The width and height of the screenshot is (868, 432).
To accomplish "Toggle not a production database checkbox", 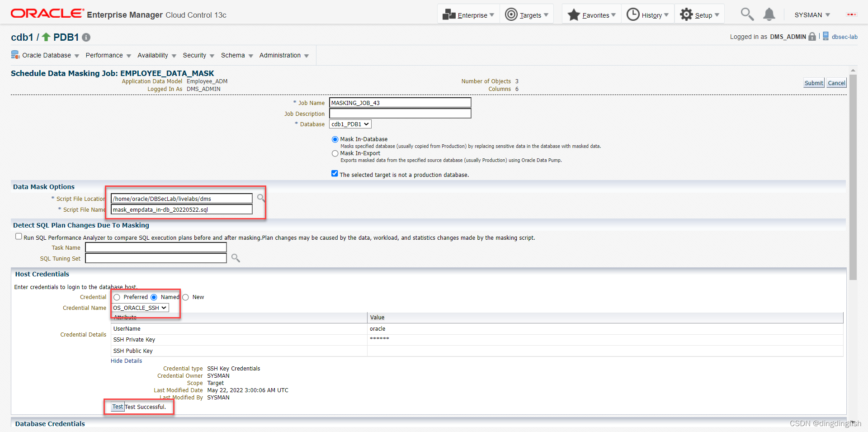I will (335, 173).
